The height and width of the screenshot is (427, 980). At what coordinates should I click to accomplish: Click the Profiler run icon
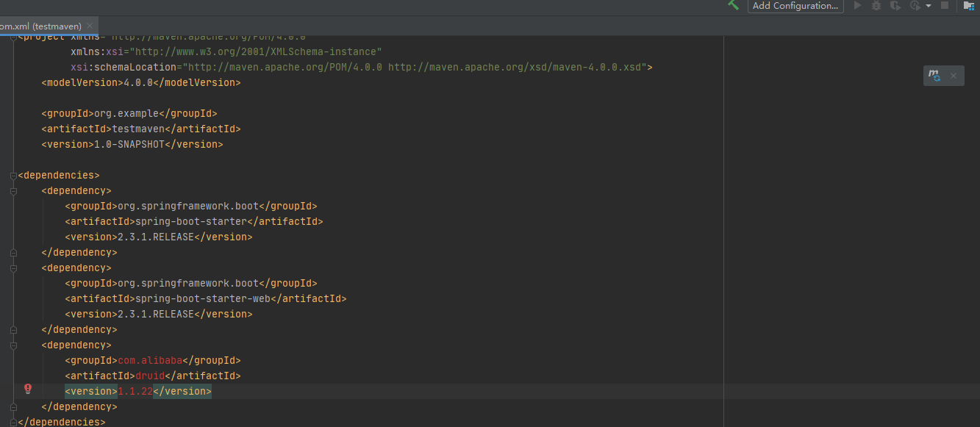915,5
